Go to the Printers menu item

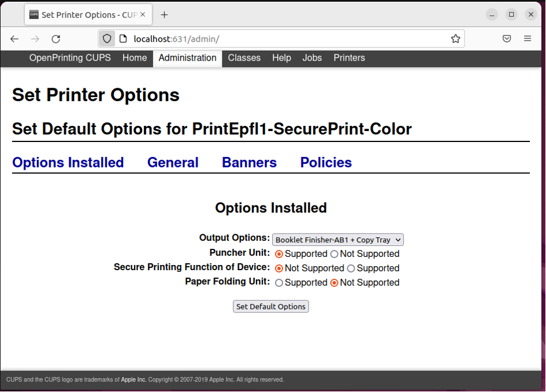point(349,58)
